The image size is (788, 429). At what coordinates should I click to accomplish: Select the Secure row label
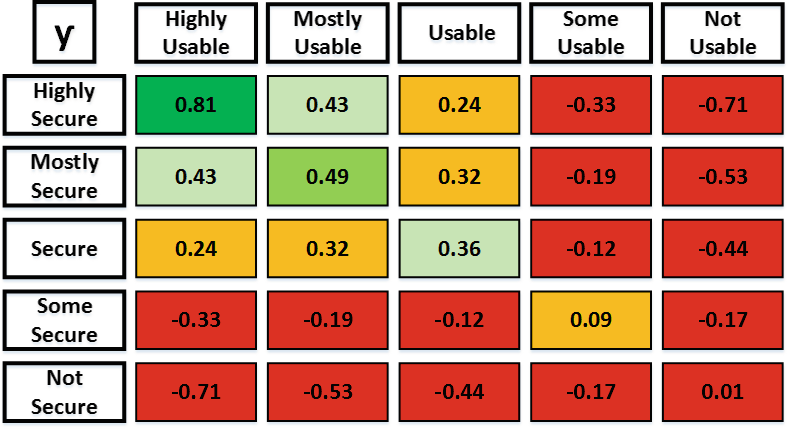tap(64, 248)
